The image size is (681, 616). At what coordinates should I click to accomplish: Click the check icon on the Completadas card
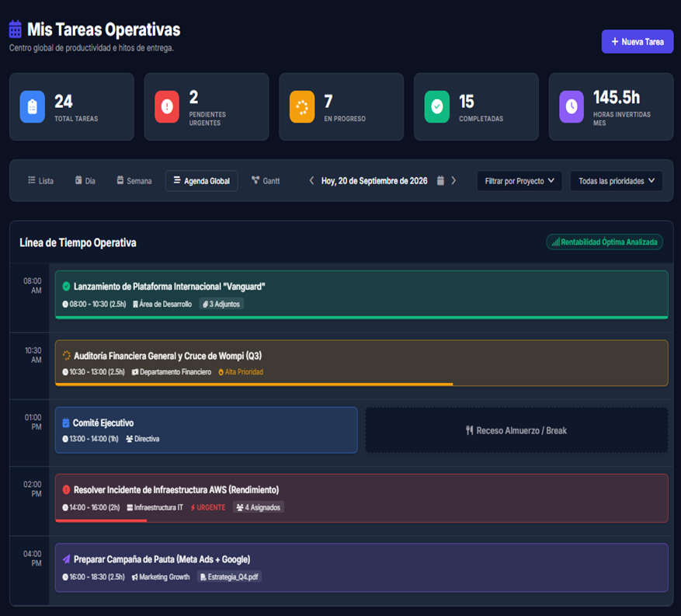pyautogui.click(x=436, y=106)
